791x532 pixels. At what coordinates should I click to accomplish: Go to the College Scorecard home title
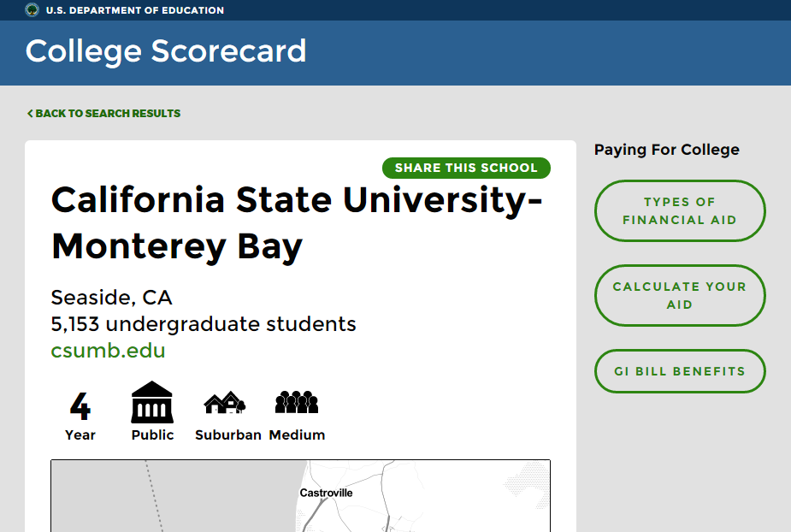point(165,51)
